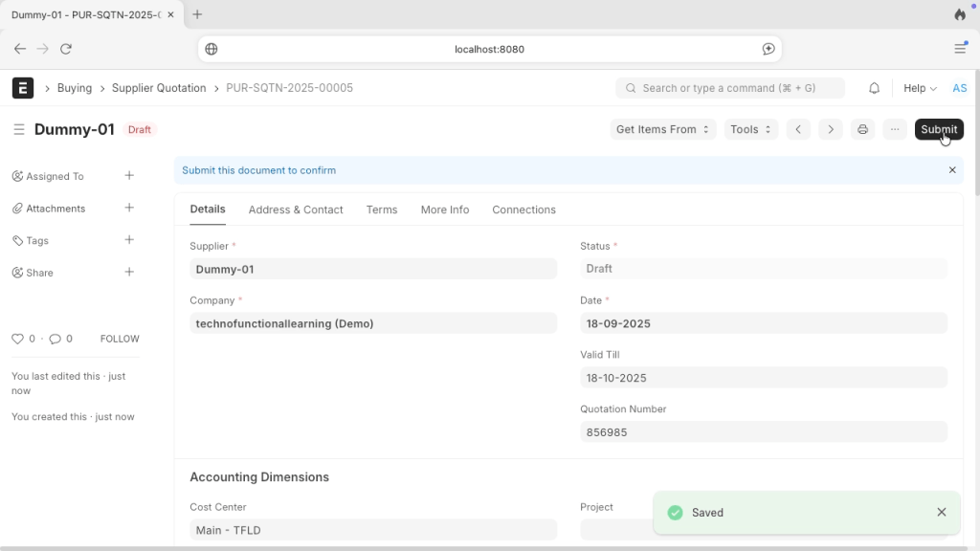The width and height of the screenshot is (980, 551).
Task: Reload the page in the browser
Action: 66,49
